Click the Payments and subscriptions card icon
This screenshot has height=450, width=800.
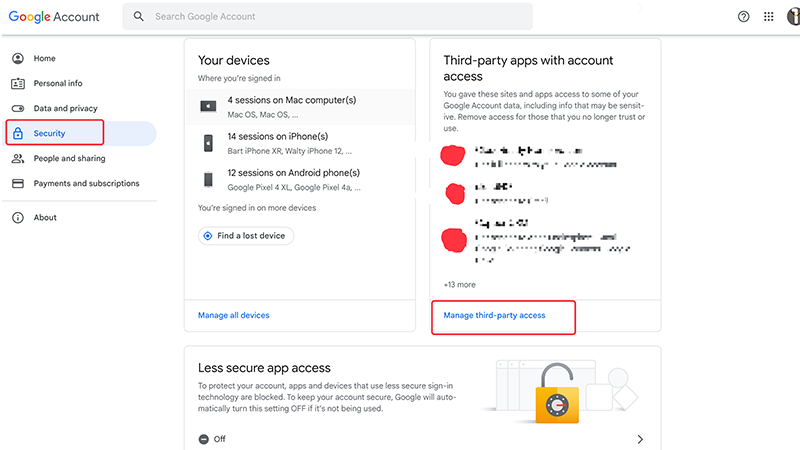[x=18, y=183]
